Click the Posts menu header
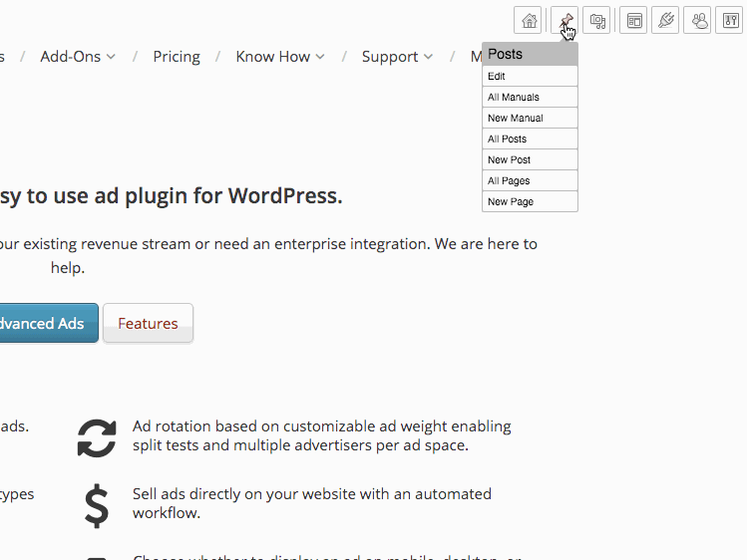The width and height of the screenshot is (747, 560). [x=530, y=54]
